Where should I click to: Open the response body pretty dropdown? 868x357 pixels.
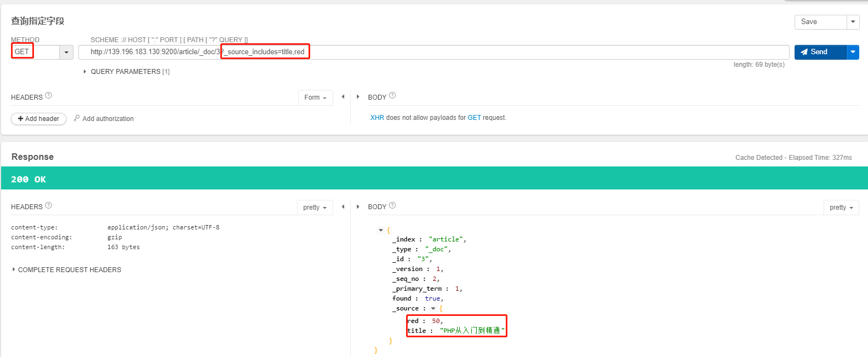point(841,208)
